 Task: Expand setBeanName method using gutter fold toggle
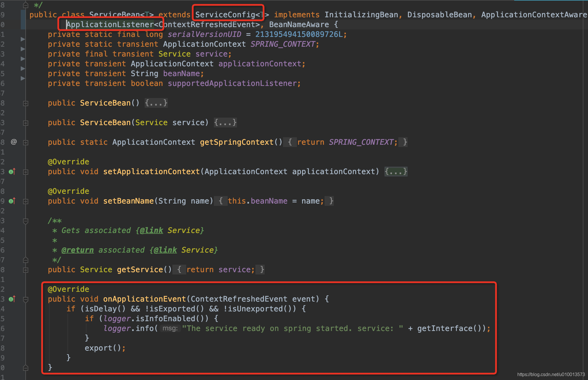click(x=26, y=201)
